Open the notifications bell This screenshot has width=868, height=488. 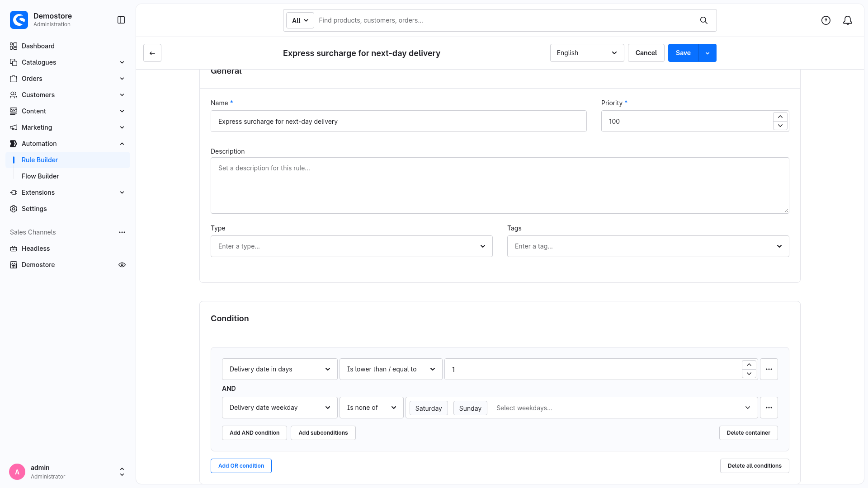pyautogui.click(x=848, y=20)
